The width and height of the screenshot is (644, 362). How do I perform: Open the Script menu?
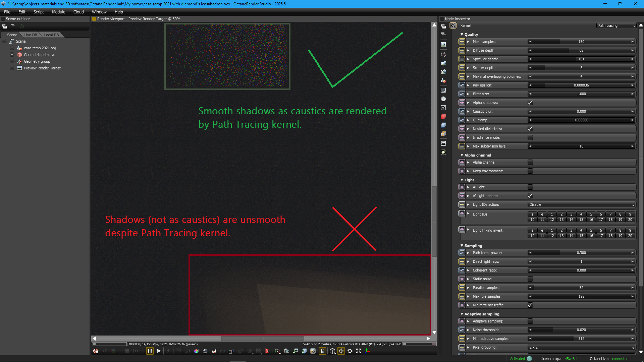(39, 12)
